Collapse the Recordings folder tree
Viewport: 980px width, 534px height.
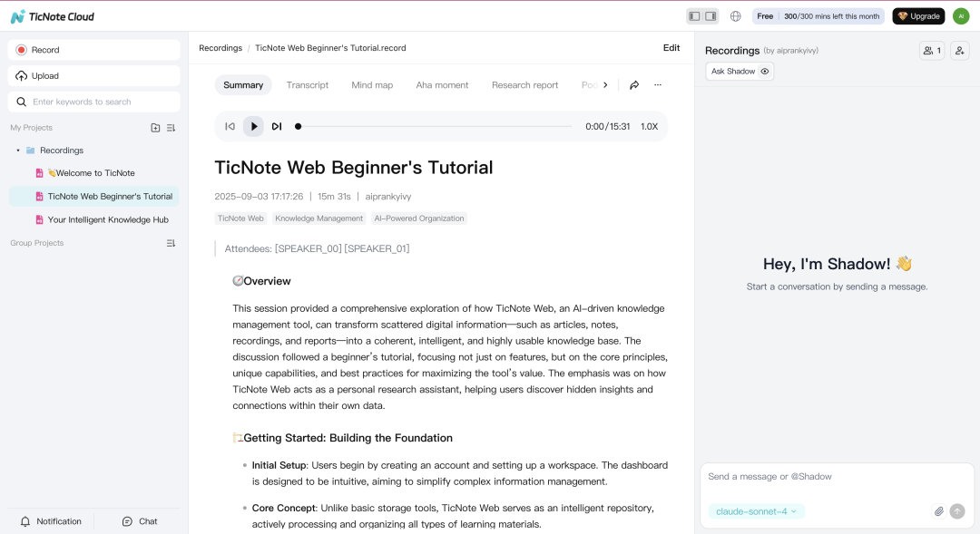pyautogui.click(x=18, y=150)
